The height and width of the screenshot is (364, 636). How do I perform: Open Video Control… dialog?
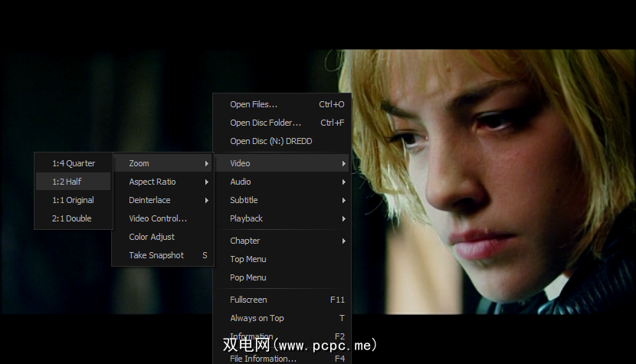[162, 218]
